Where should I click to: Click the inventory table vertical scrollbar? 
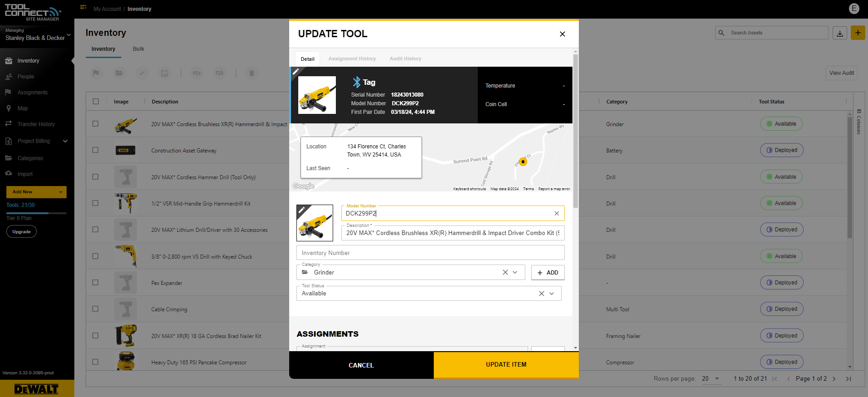[850, 177]
